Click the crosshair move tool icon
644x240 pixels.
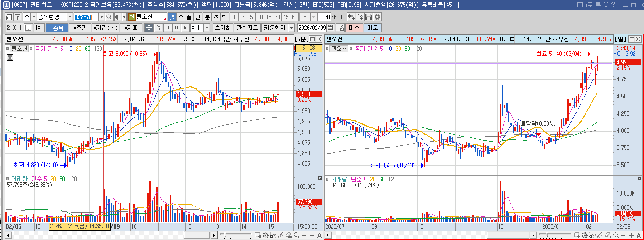[x=149, y=28]
